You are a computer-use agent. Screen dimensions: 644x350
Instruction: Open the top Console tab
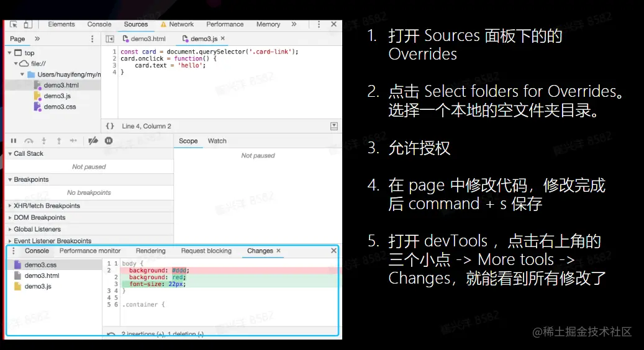(99, 24)
